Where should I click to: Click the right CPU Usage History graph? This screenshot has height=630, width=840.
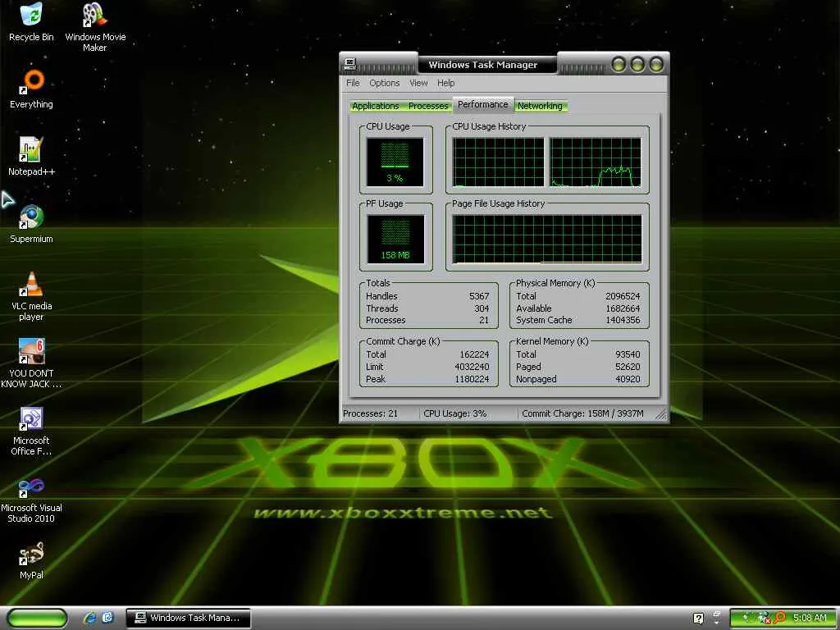(x=596, y=162)
